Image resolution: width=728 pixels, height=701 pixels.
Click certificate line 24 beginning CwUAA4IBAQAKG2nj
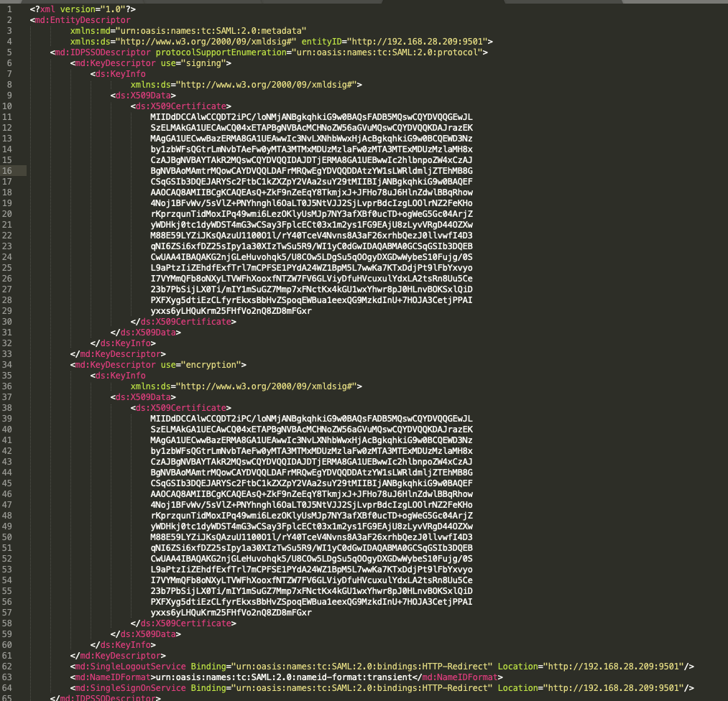(x=311, y=257)
